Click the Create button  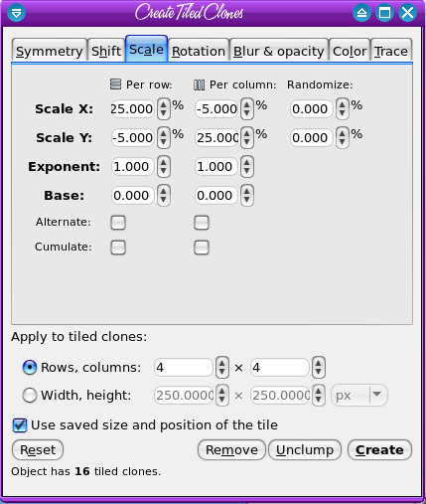(x=379, y=450)
